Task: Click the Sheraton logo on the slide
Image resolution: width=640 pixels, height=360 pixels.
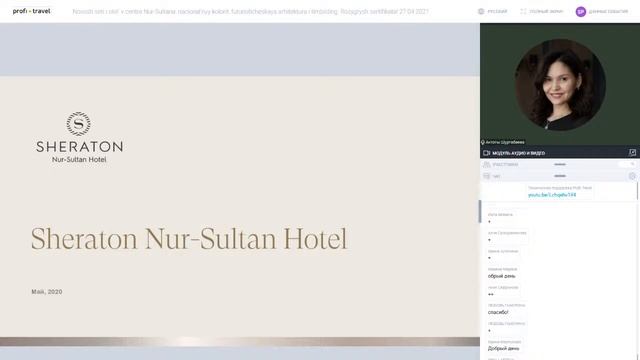Action: coord(79,138)
